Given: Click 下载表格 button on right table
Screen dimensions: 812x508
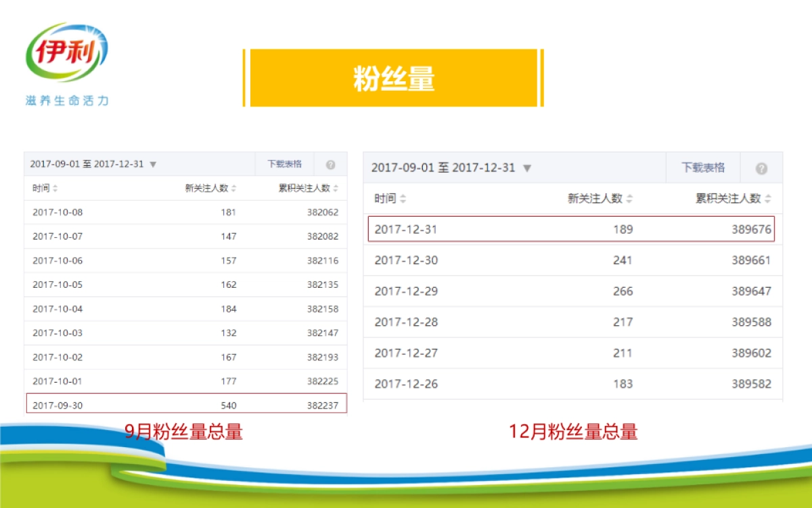Looking at the screenshot, I should point(702,167).
